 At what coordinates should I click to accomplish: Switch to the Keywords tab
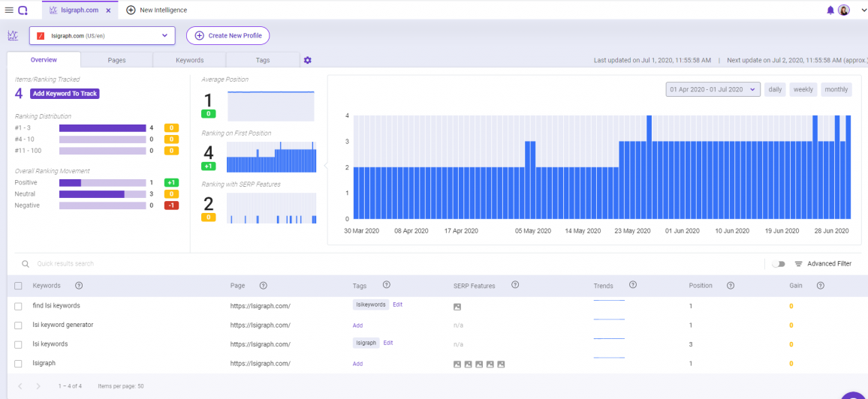[x=190, y=60]
